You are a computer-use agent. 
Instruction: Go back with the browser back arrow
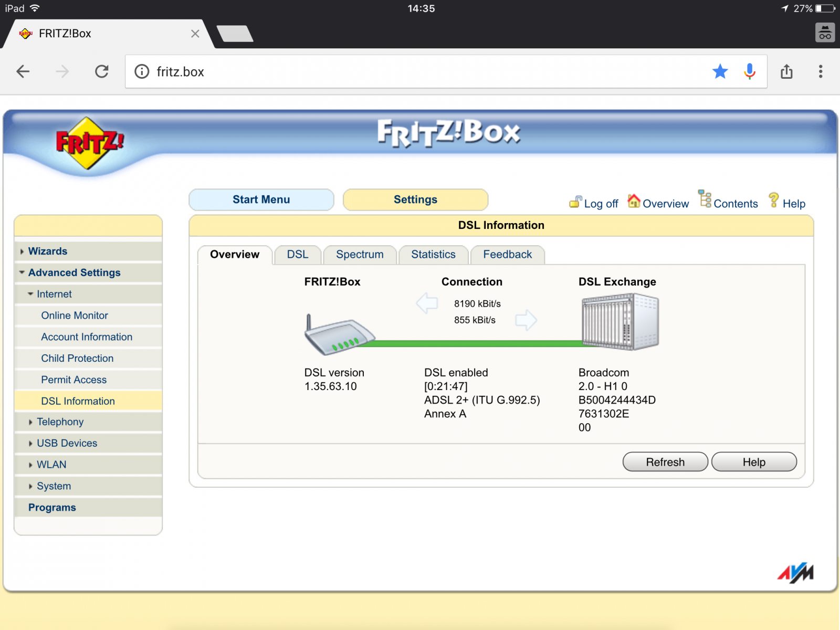[23, 71]
